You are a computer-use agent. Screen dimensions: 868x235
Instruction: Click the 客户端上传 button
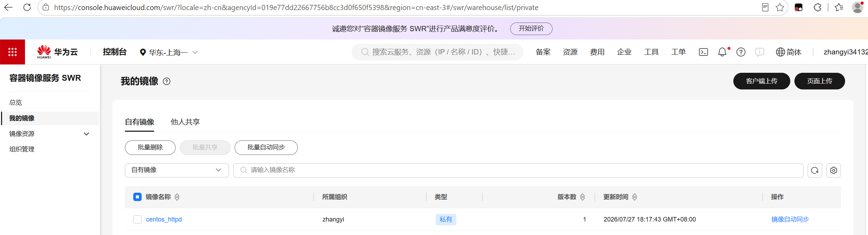click(762, 81)
